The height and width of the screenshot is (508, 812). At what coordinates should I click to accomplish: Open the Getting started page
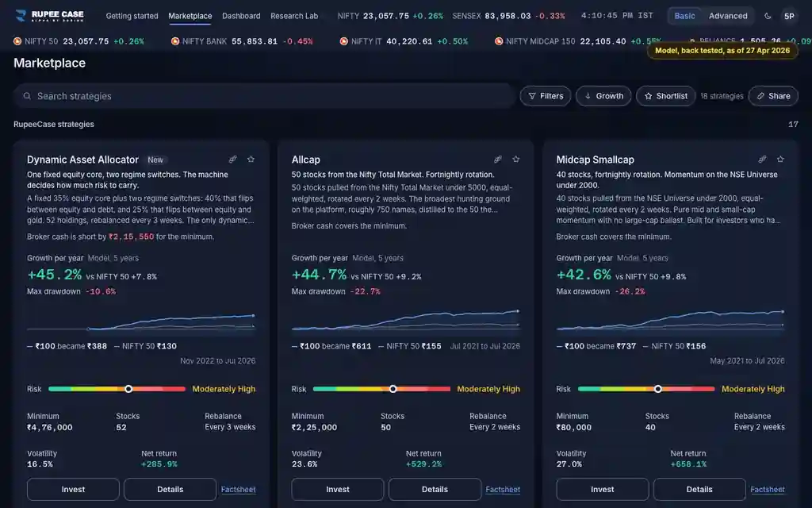tap(132, 16)
